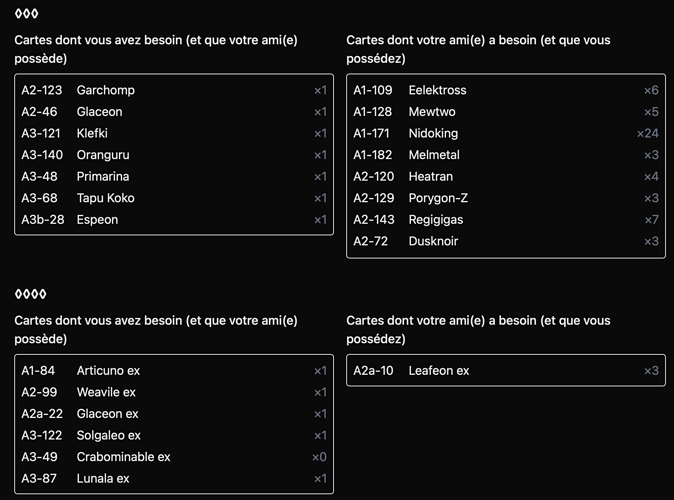Pick the Weavile ex A2-99 entry
Viewport: 674px width, 500px height.
click(174, 393)
